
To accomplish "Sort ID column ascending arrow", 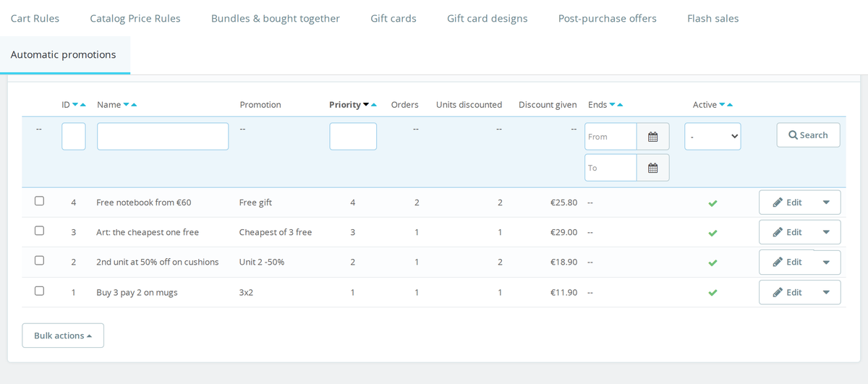I will click(x=83, y=105).
